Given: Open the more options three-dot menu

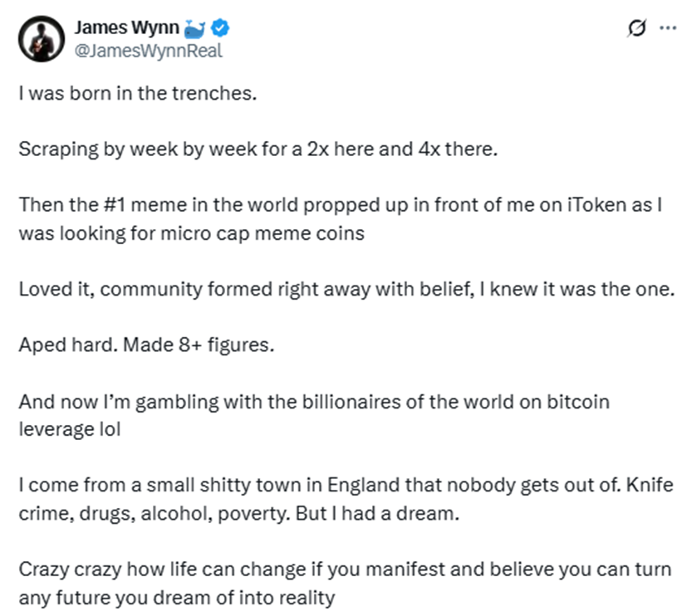Looking at the screenshot, I should click(x=667, y=28).
